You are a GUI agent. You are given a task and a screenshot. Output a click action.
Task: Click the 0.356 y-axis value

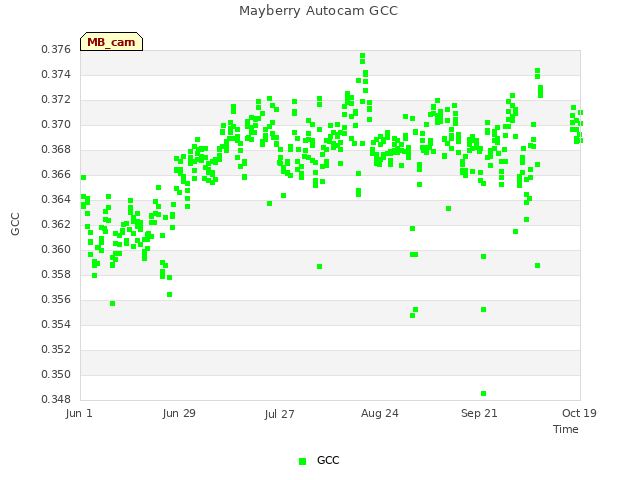click(56, 299)
